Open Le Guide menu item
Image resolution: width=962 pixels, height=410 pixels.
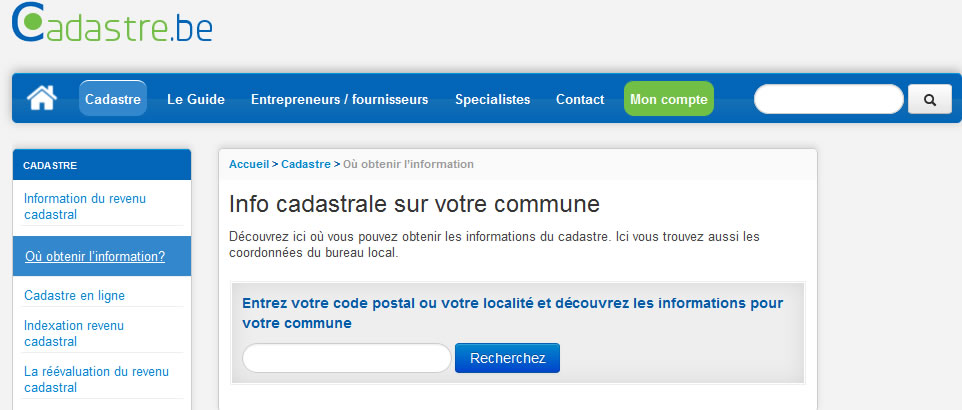coord(196,99)
